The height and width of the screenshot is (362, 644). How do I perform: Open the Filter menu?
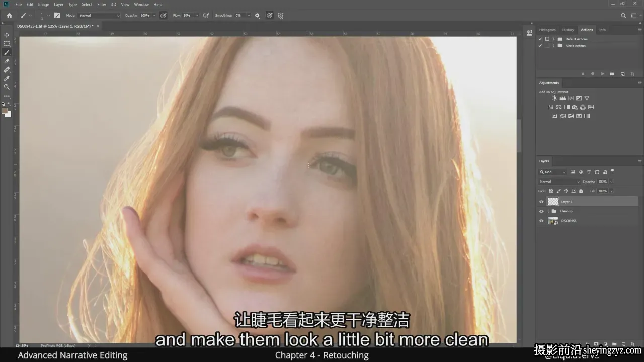(x=102, y=4)
